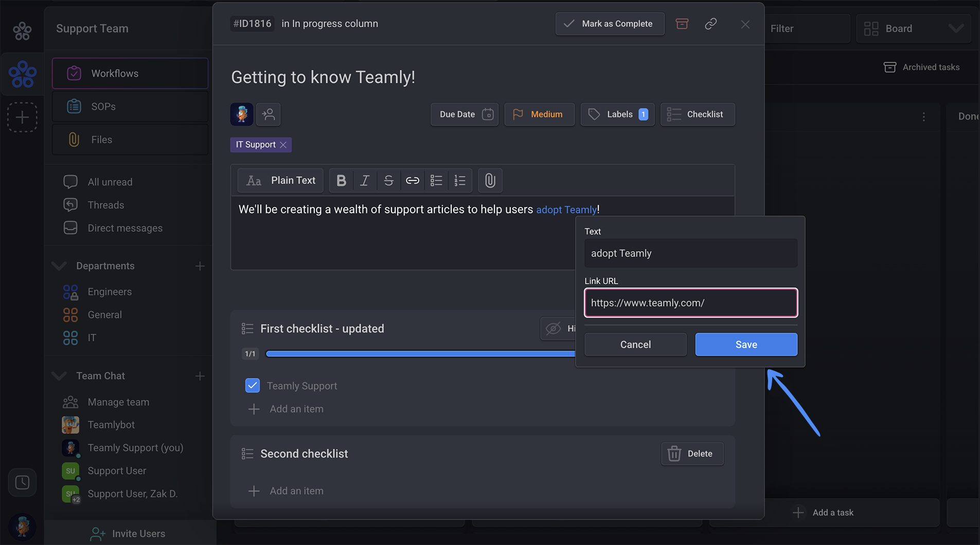Open Threads view
Image resolution: width=980 pixels, height=545 pixels.
[x=105, y=205]
